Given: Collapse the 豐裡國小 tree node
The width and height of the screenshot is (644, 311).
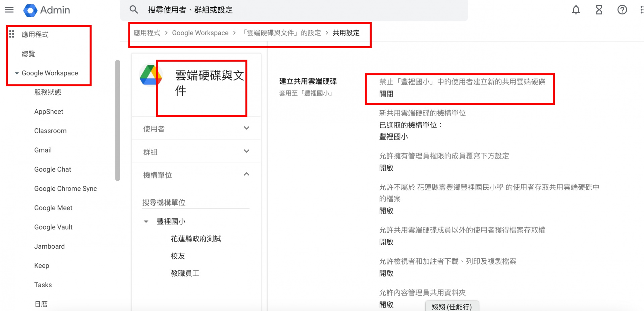Looking at the screenshot, I should (x=146, y=222).
